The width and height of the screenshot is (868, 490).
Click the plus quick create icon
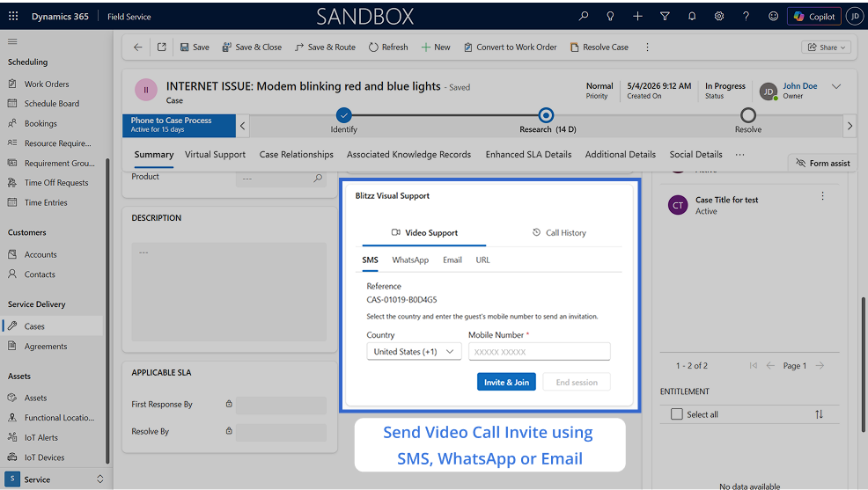pyautogui.click(x=637, y=16)
